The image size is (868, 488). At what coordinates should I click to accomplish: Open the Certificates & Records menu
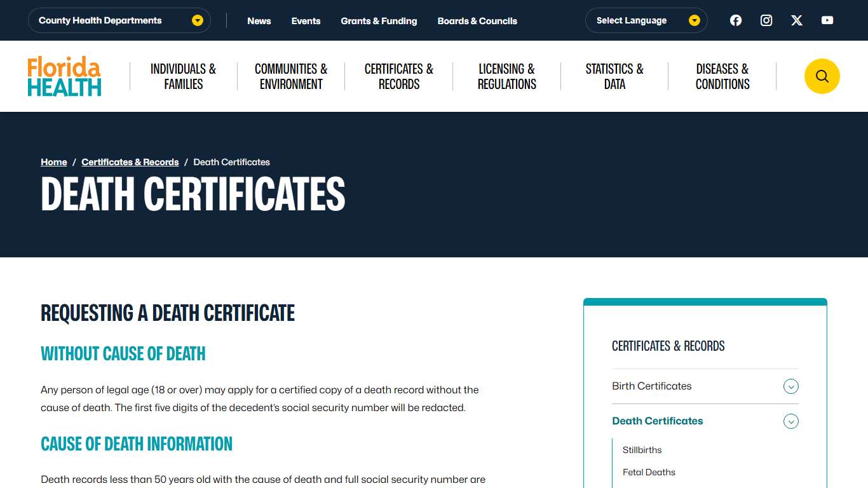click(398, 76)
